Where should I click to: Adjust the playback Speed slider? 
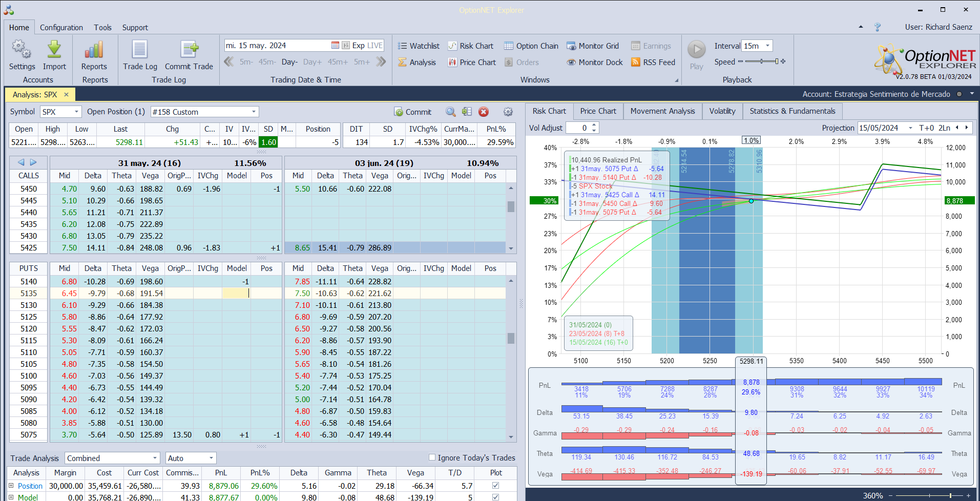pyautogui.click(x=762, y=61)
